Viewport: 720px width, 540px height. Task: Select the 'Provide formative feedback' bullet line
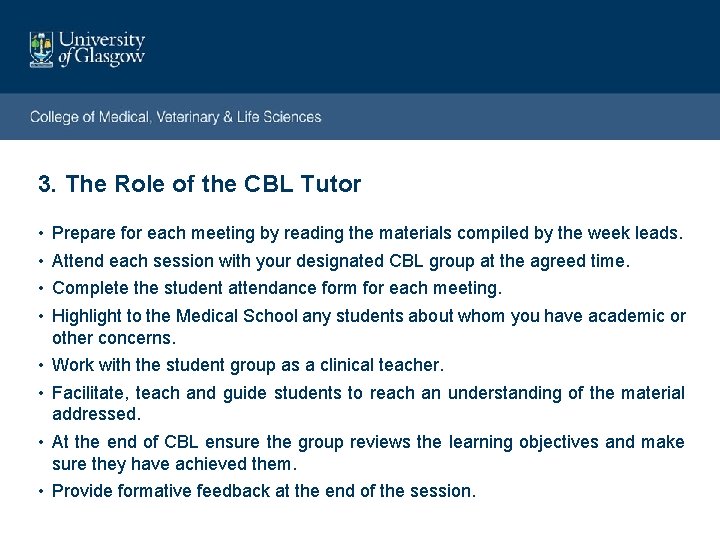(x=264, y=490)
